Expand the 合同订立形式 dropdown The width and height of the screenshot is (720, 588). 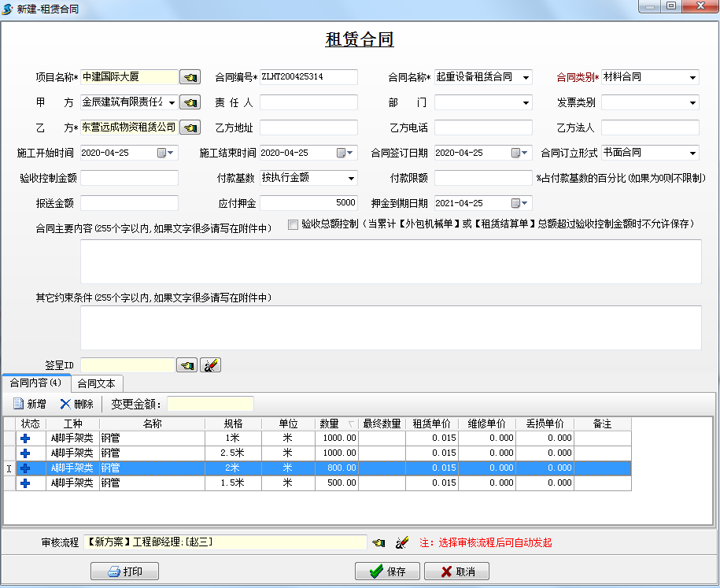(692, 153)
